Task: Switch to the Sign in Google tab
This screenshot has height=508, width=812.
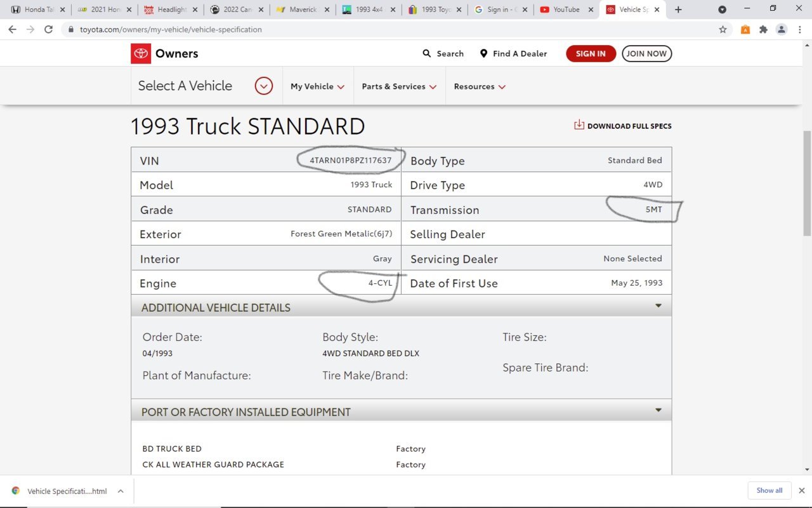Action: point(501,10)
